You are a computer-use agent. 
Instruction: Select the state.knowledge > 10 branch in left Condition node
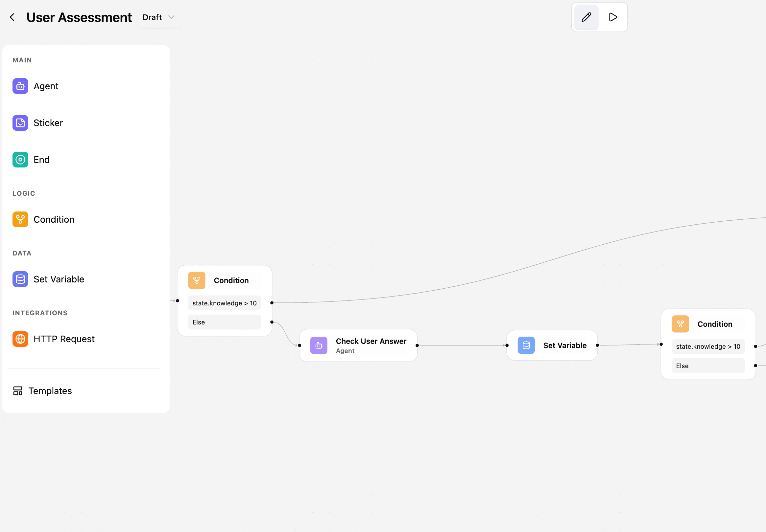pyautogui.click(x=224, y=303)
